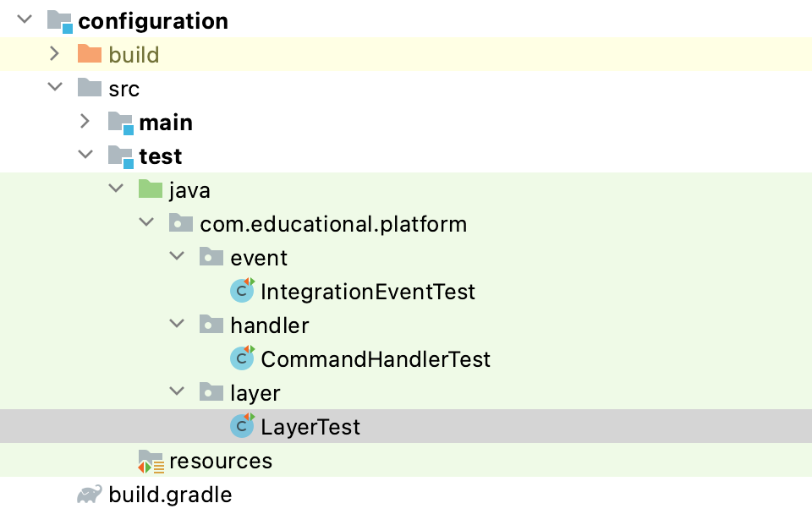Viewport: 812px width, 514px height.
Task: Expand the build folder
Action: coord(54,54)
